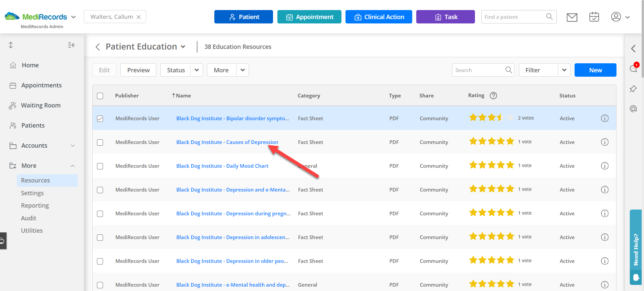Collapse the sidebar with the menu-collapse icon
This screenshot has width=644, height=291.
[x=71, y=45]
